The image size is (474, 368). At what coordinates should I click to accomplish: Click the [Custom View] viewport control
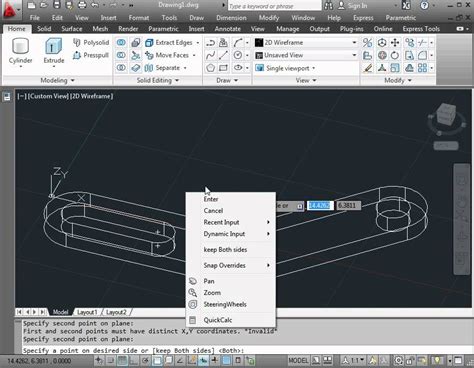pos(49,96)
